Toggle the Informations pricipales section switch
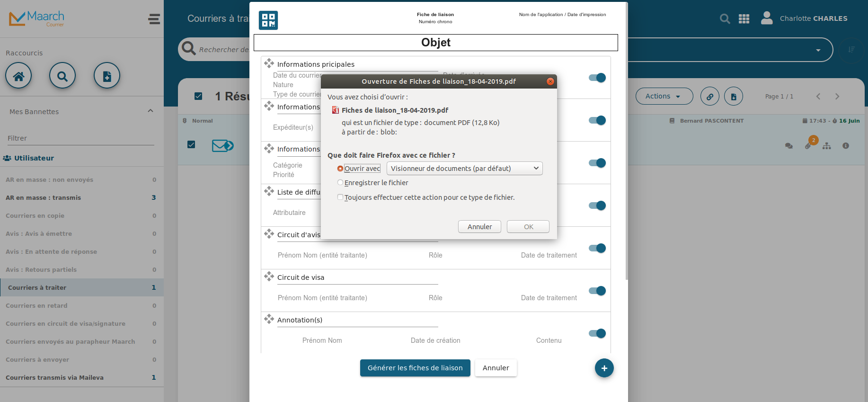Viewport: 868px width, 402px height. click(597, 78)
